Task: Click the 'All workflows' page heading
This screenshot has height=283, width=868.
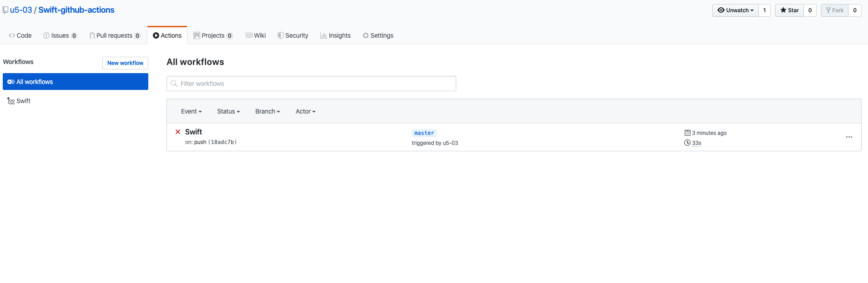Action: (x=195, y=62)
